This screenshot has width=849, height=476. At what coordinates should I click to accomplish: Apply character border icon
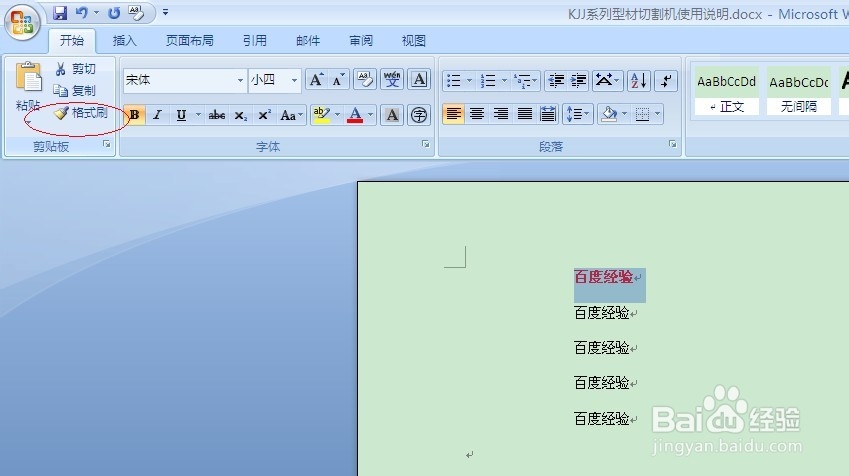419,80
